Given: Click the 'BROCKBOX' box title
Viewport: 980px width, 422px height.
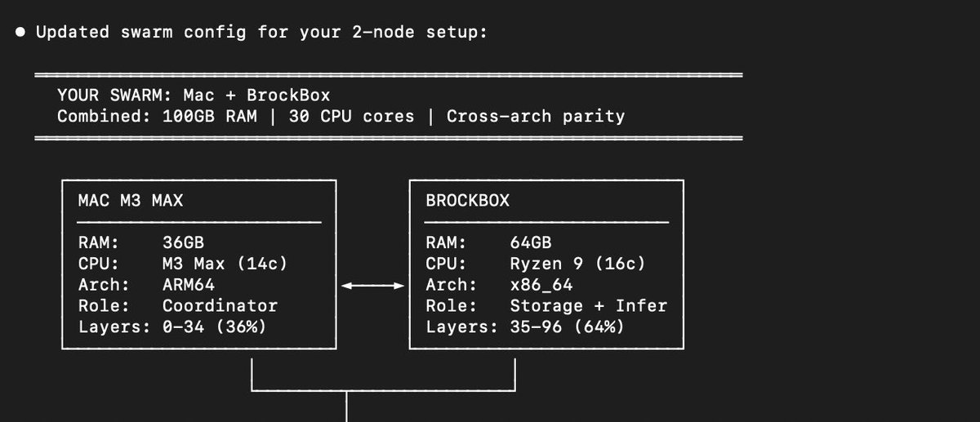Looking at the screenshot, I should tap(467, 200).
